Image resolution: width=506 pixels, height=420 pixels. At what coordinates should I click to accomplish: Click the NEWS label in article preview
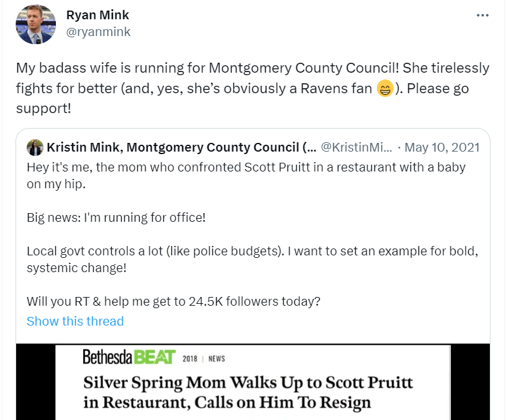click(x=217, y=358)
